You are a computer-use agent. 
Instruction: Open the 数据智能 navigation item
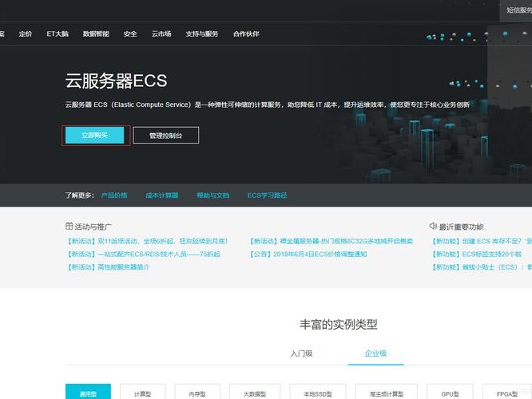(x=96, y=34)
